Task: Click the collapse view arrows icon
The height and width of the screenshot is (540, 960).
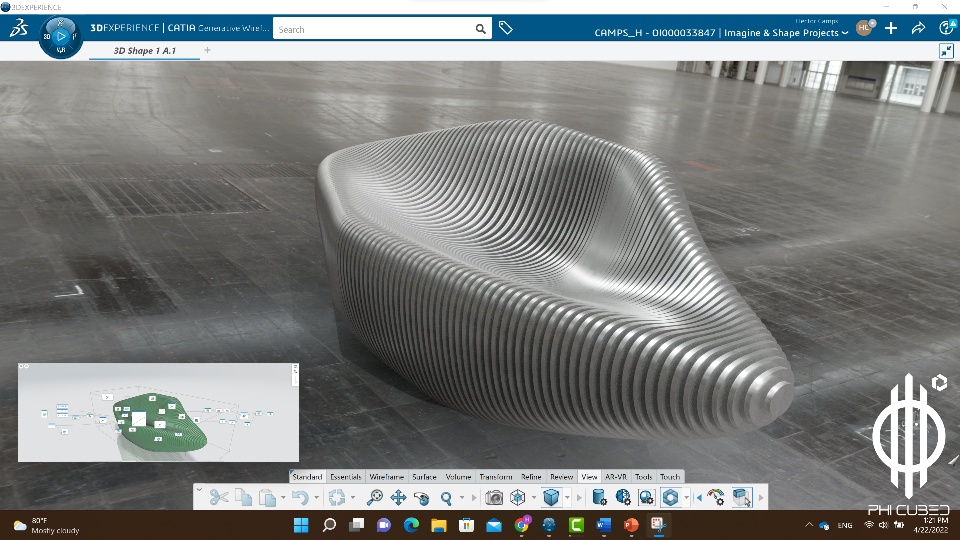Action: 947,51
